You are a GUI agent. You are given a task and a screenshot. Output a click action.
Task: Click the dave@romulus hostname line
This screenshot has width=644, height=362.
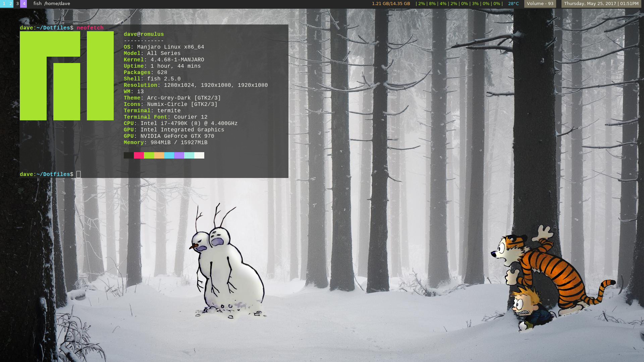144,35
